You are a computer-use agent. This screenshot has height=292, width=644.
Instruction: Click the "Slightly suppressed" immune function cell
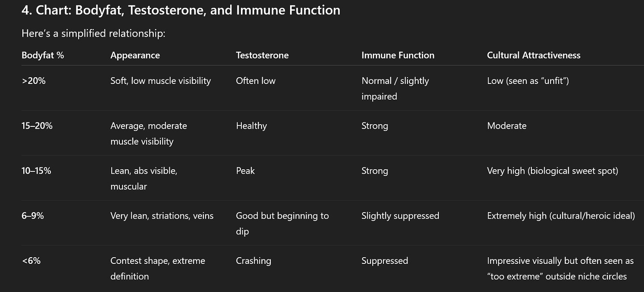[400, 216]
